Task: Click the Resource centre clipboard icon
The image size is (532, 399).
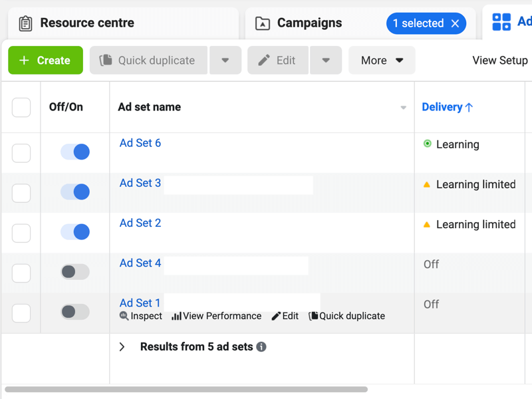Action: pos(25,23)
